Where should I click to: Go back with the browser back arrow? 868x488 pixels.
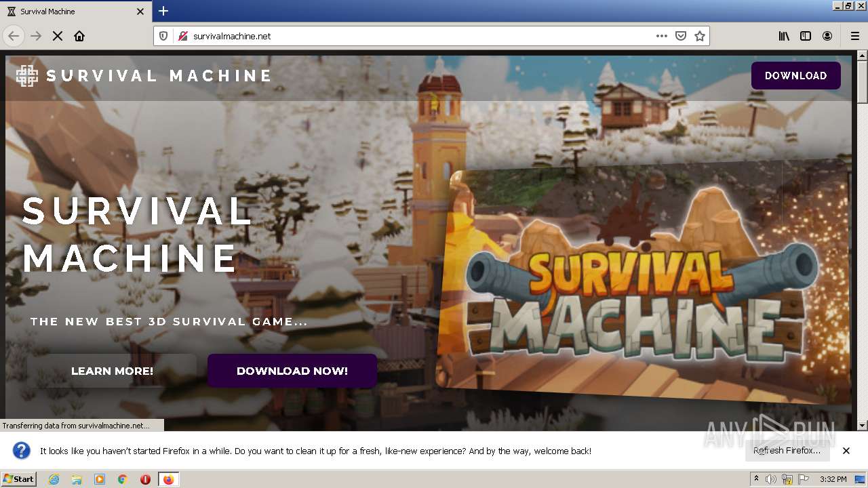point(14,36)
